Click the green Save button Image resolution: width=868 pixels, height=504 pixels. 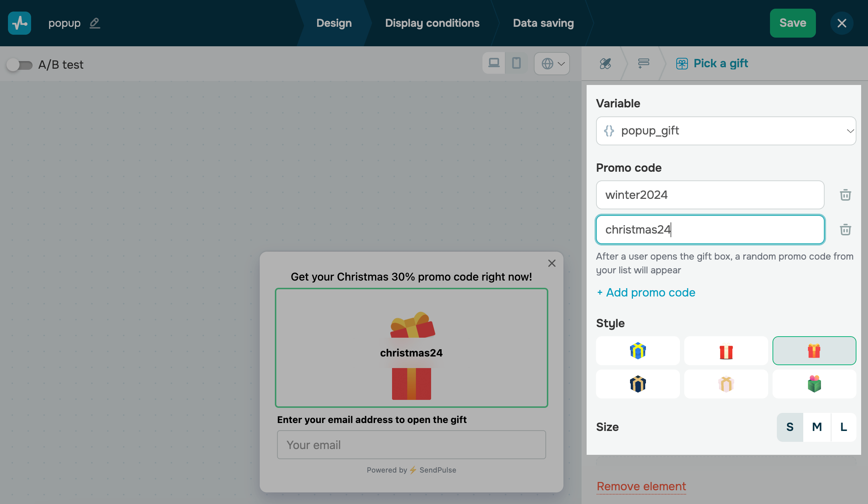[x=792, y=23]
